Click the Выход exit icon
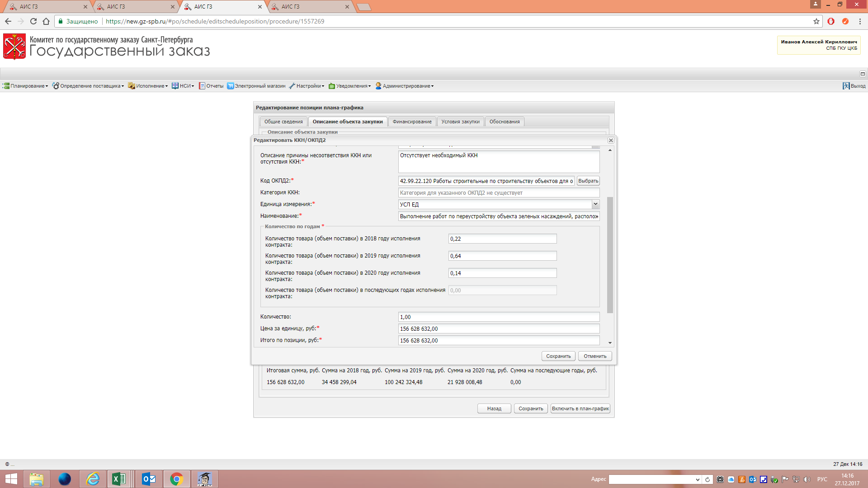The image size is (868, 488). (x=846, y=86)
